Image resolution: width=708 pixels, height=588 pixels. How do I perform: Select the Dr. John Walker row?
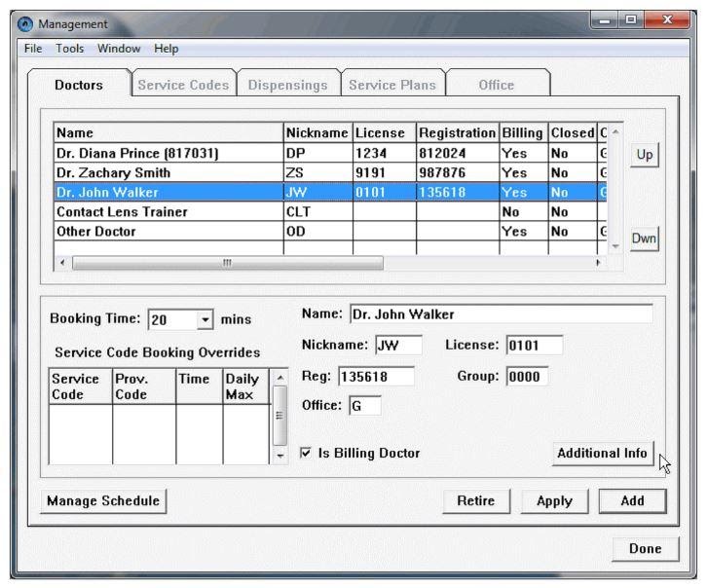(330, 192)
